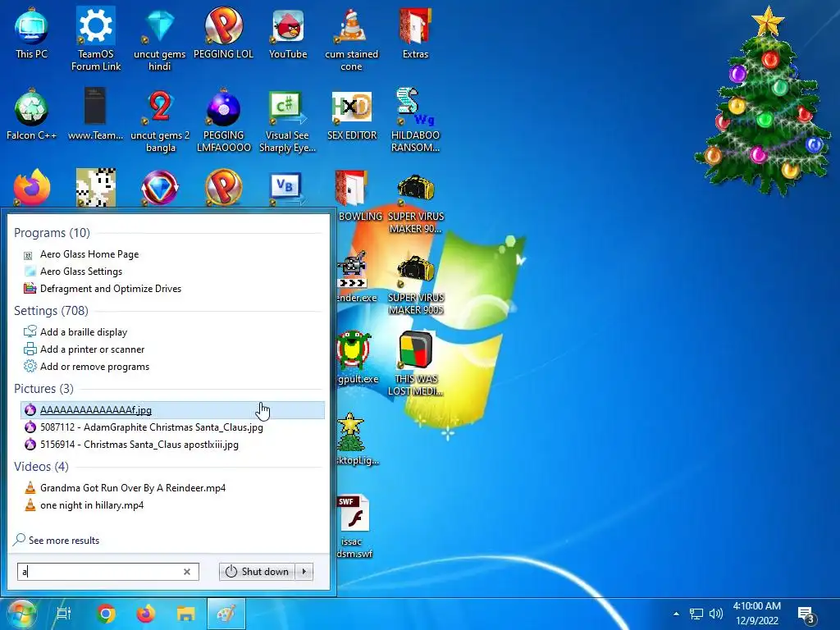The height and width of the screenshot is (630, 840).
Task: Open the Firefox desktop shortcut
Action: tap(32, 188)
